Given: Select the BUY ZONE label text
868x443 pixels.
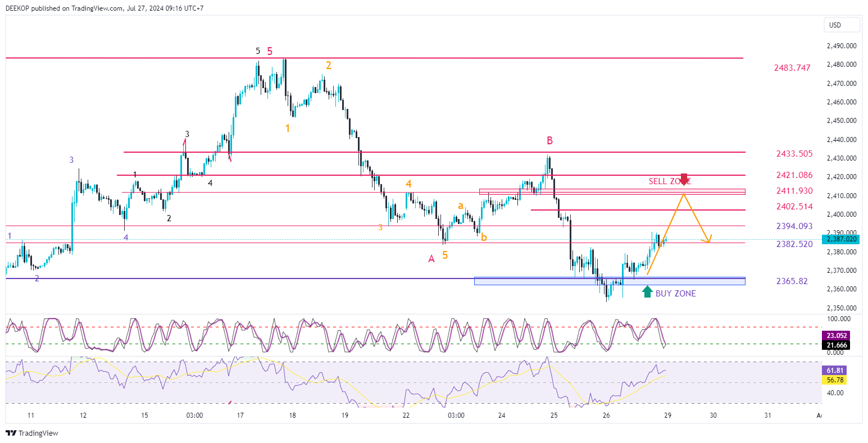Looking at the screenshot, I should coord(675,293).
